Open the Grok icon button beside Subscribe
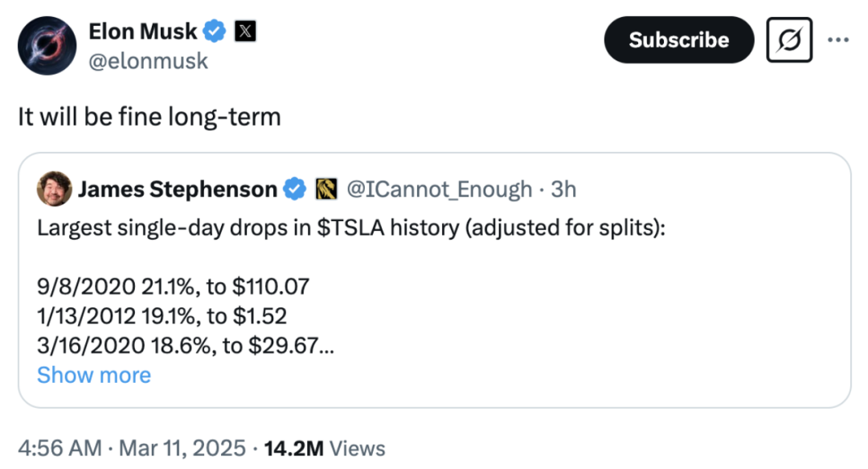 pyautogui.click(x=789, y=39)
